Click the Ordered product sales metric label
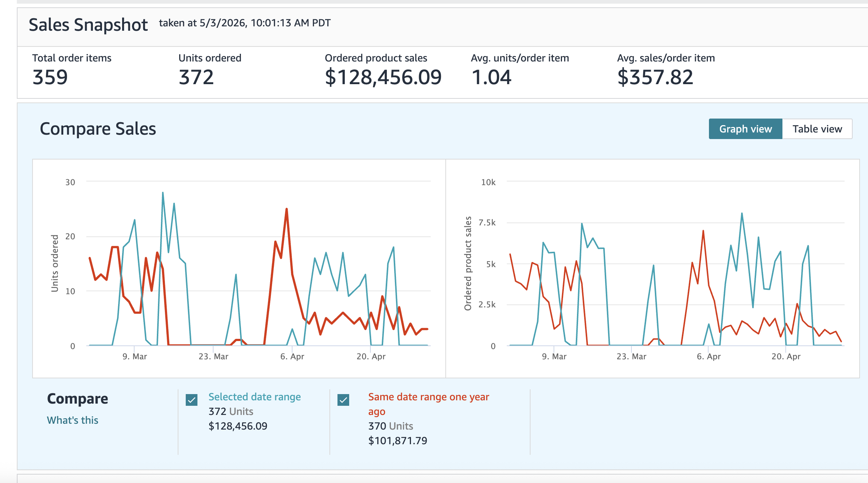Image resolution: width=868 pixels, height=483 pixels. click(376, 58)
